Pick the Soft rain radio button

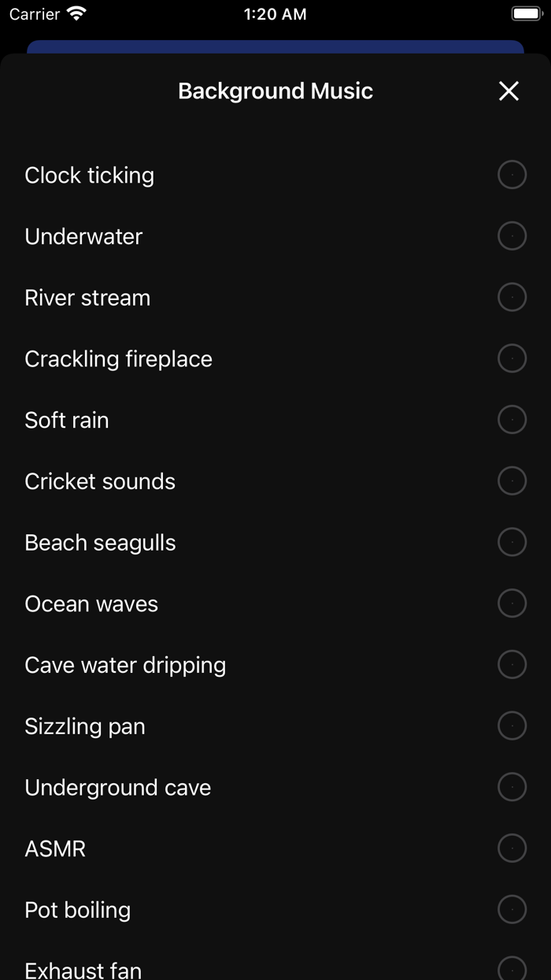[x=512, y=420]
